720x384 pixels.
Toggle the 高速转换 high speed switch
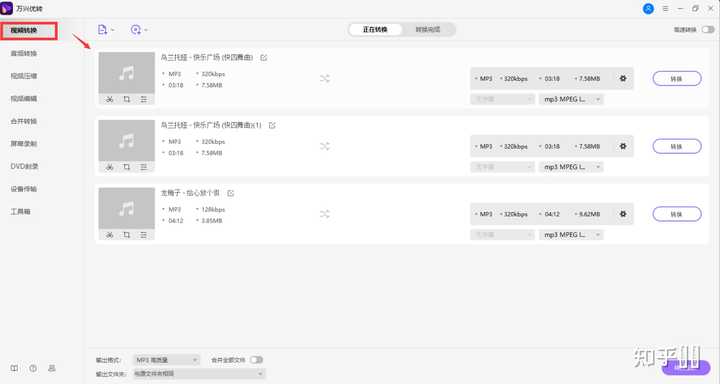click(x=708, y=30)
